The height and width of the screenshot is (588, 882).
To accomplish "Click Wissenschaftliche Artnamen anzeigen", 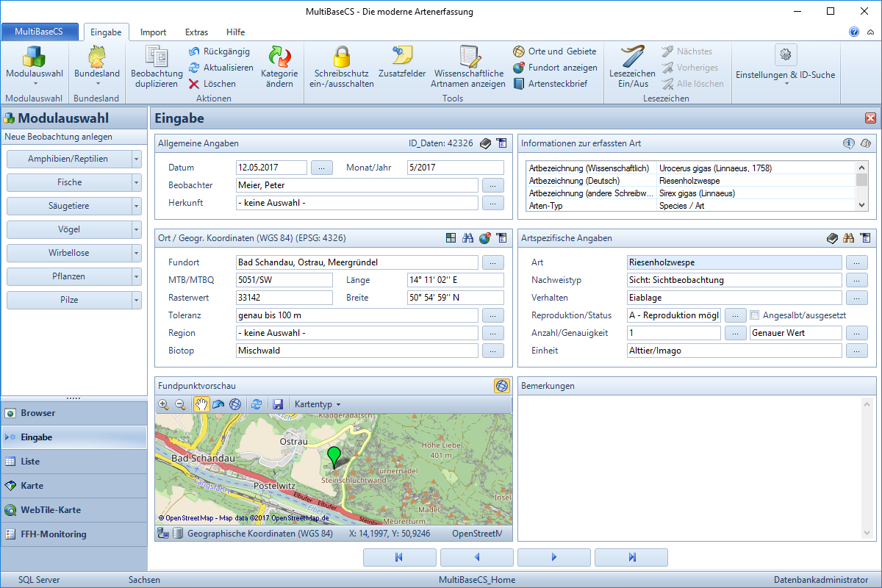I will [469, 67].
